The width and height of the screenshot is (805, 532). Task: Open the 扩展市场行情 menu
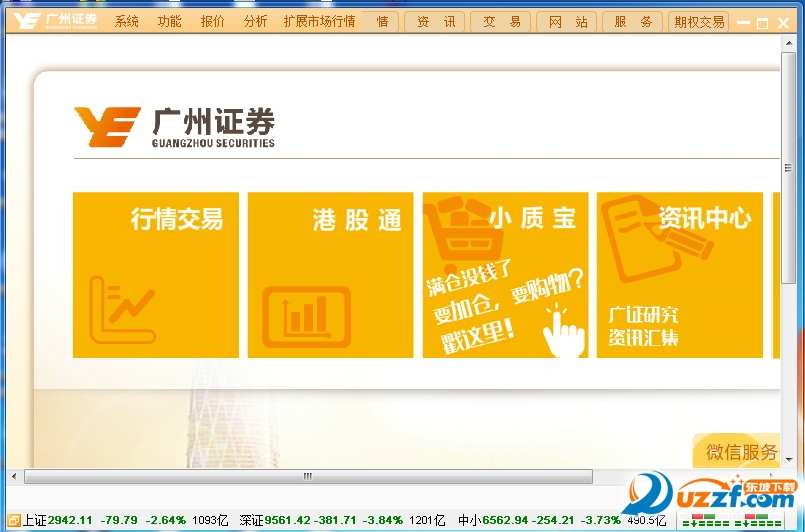319,22
